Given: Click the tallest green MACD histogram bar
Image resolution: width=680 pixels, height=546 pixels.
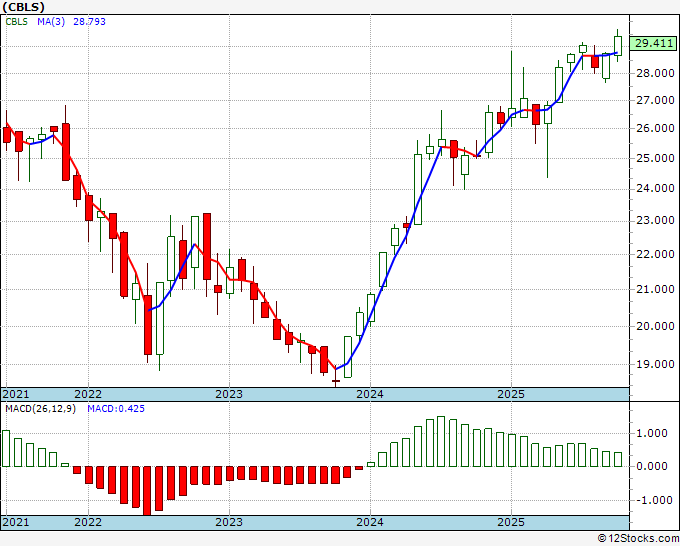Looking at the screenshot, I should tap(441, 441).
